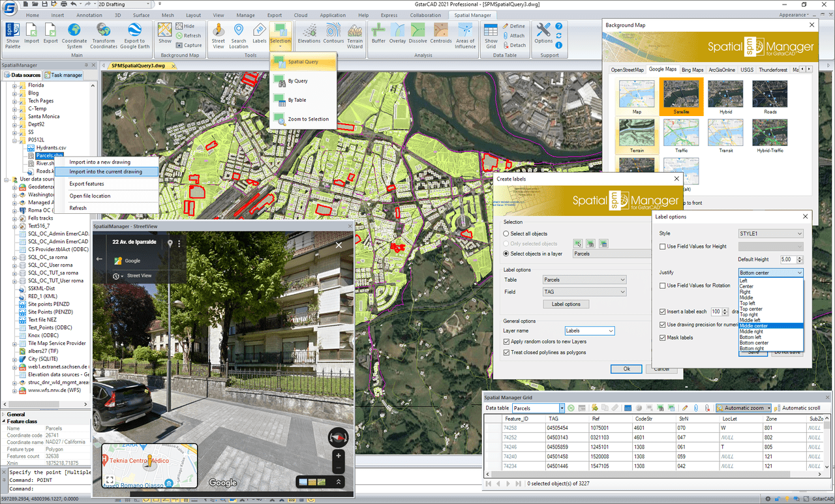The height and width of the screenshot is (504, 835).
Task: Click the Centroids tool
Action: tap(441, 33)
